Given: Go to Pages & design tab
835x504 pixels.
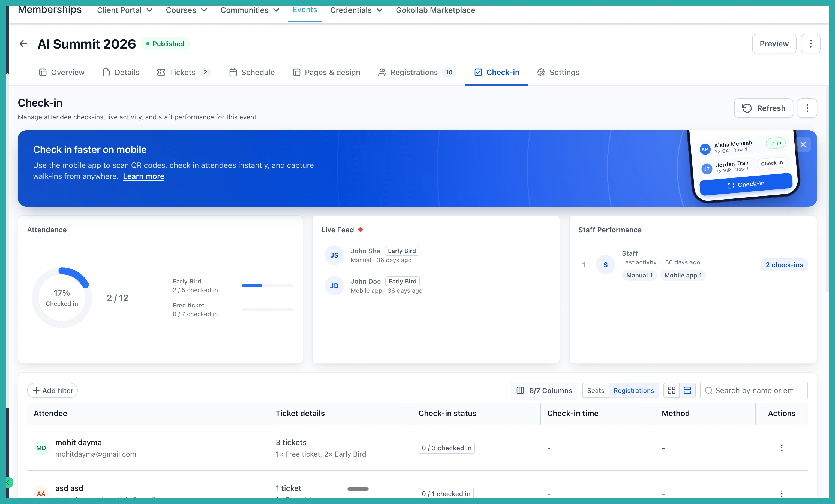Looking at the screenshot, I should point(326,72).
